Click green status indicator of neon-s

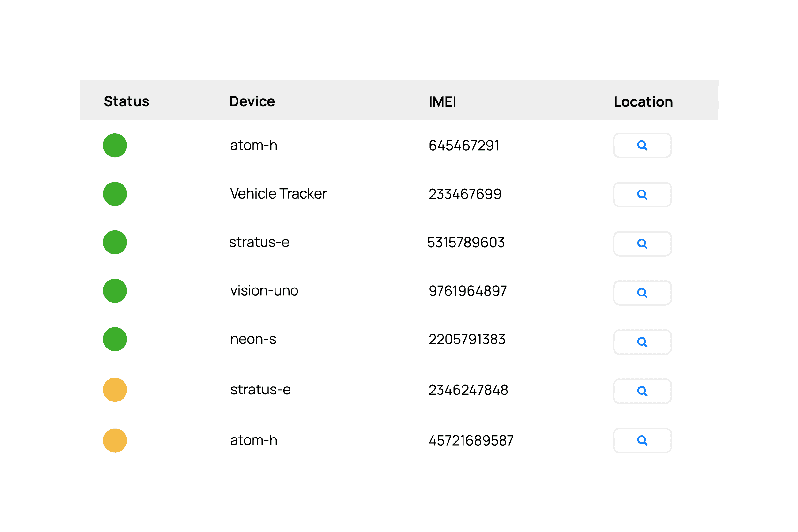pos(115,339)
